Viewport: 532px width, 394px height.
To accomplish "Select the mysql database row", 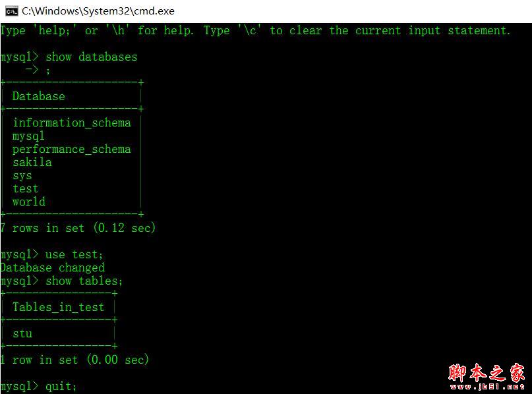I will (28, 136).
